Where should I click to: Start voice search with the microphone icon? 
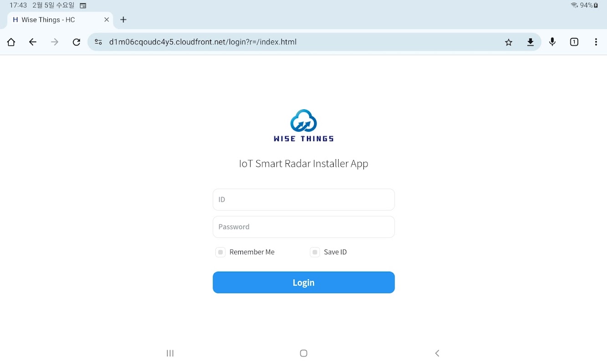point(552,42)
